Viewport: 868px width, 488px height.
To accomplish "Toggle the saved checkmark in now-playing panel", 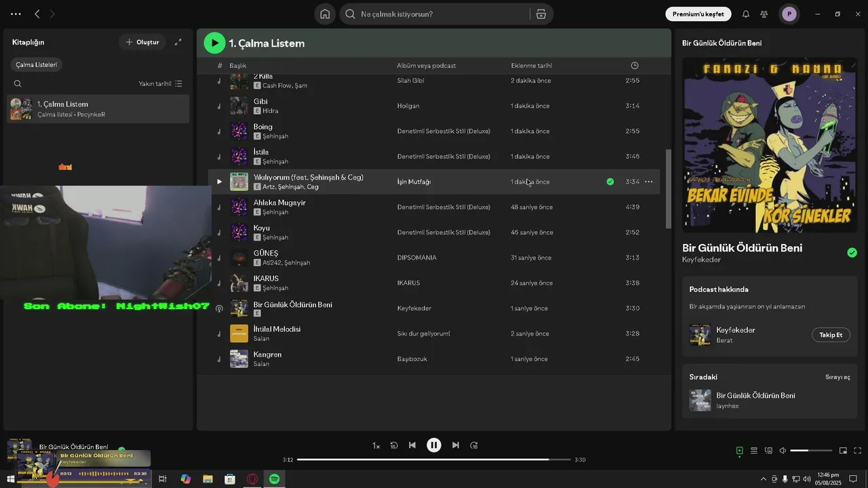I will point(852,253).
